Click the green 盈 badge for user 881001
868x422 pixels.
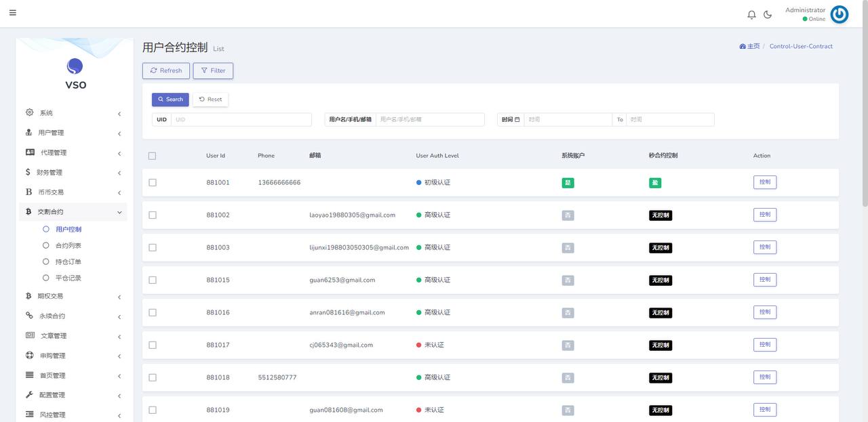[x=654, y=183]
